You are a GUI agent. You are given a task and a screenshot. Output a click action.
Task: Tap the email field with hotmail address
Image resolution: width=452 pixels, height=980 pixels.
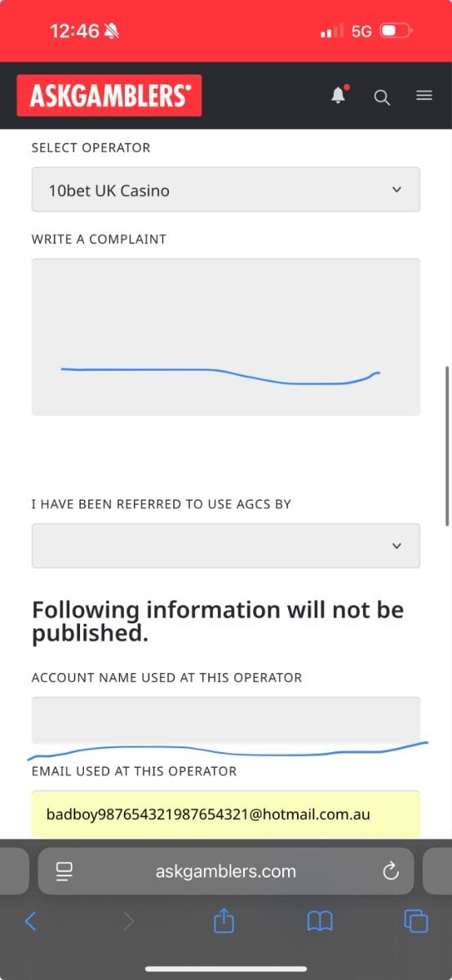(x=226, y=813)
